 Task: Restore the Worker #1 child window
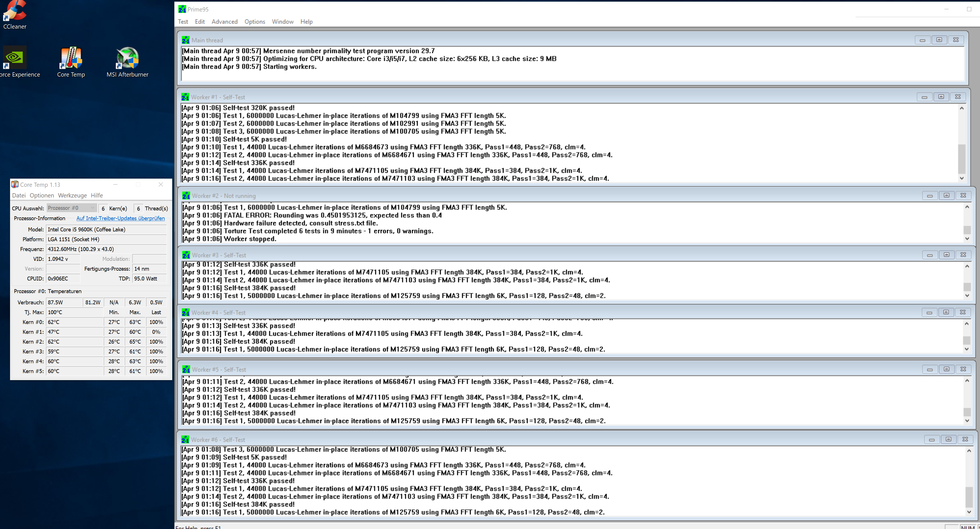click(x=941, y=97)
